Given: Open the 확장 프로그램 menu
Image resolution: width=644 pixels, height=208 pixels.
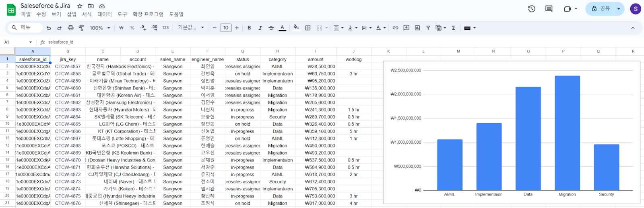Looking at the screenshot, I should pyautogui.click(x=148, y=14).
